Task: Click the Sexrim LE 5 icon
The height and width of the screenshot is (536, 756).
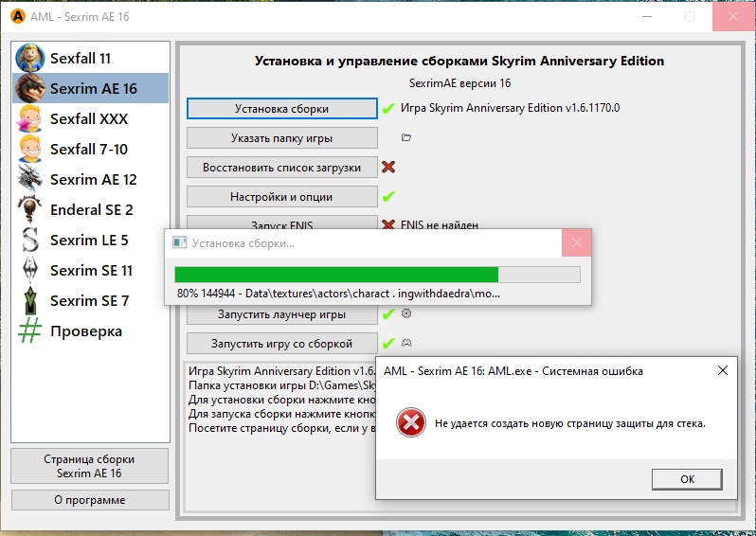Action: click(30, 241)
